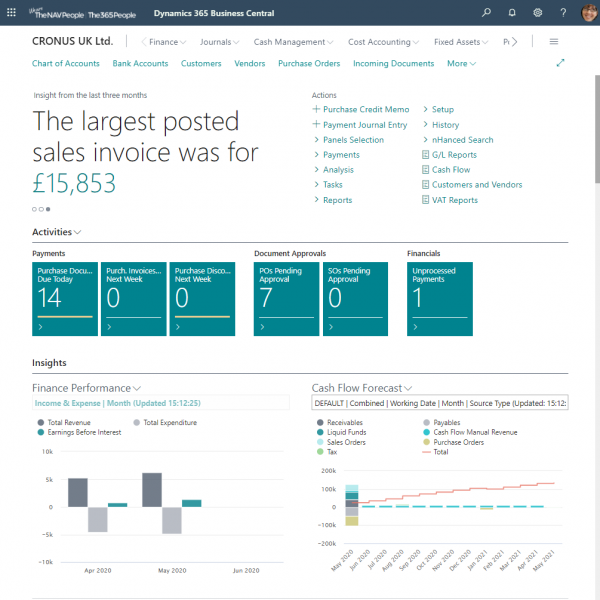This screenshot has height=600, width=600.
Task: Click the Customers and Vendors report icon
Action: (x=425, y=184)
